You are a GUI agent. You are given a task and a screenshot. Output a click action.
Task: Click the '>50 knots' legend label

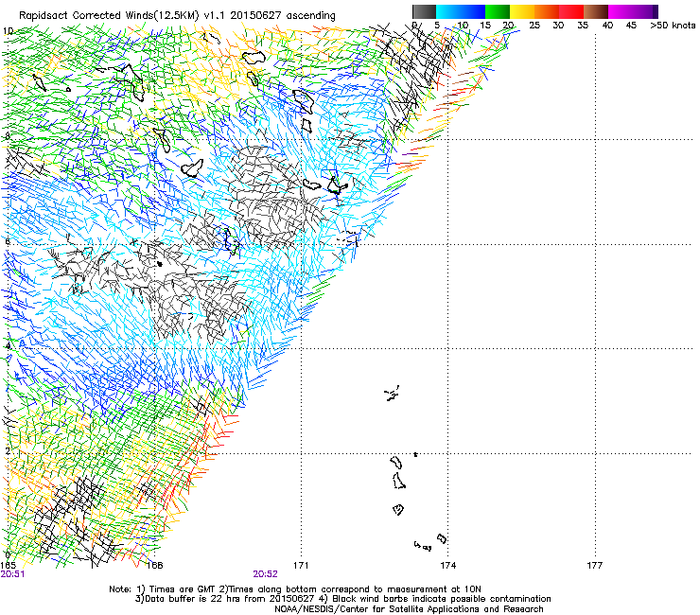tap(673, 26)
